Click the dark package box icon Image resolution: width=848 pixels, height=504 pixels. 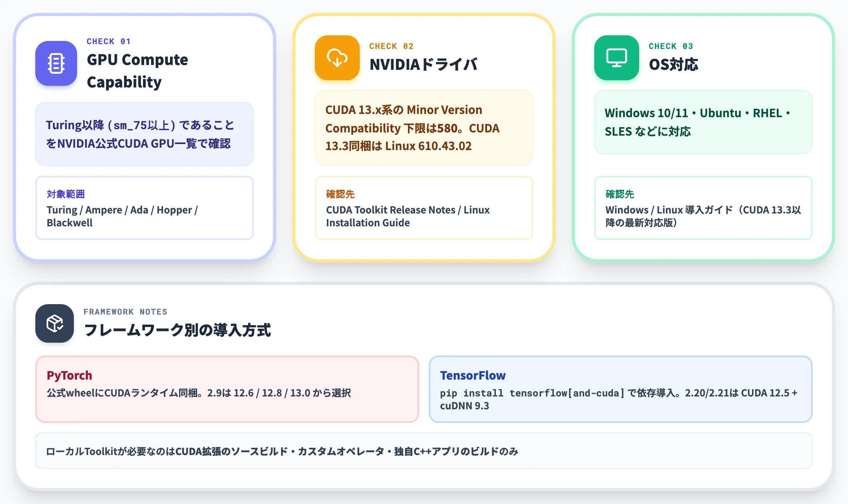click(x=55, y=323)
